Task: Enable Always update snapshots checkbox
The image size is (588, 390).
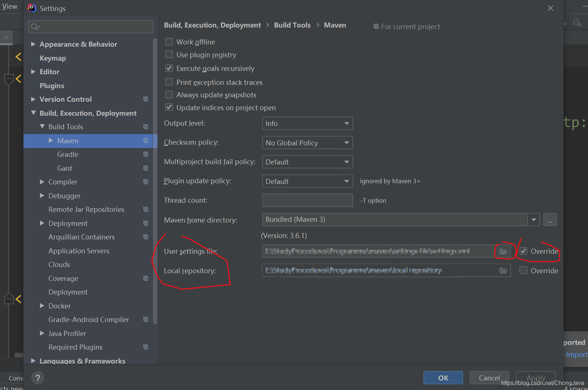Action: pos(169,94)
